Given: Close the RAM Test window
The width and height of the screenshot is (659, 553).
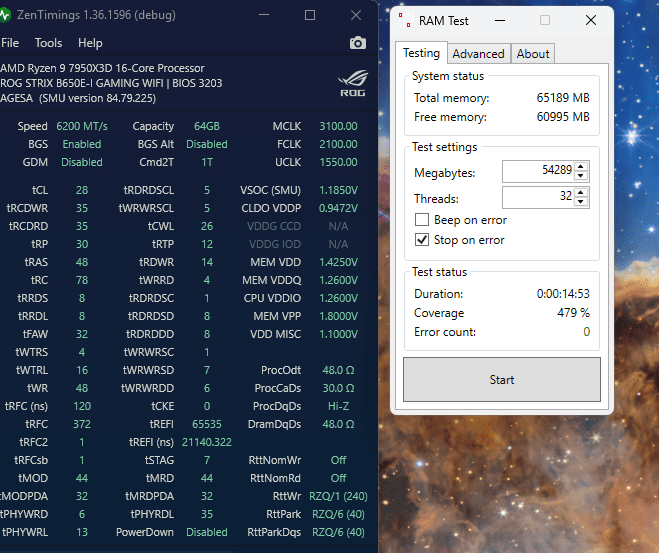Looking at the screenshot, I should pyautogui.click(x=591, y=20).
